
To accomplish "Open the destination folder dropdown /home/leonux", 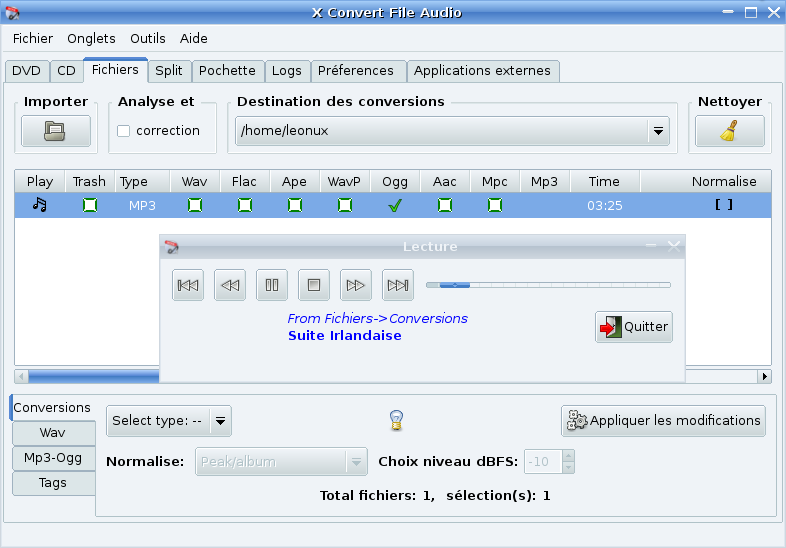I will (453, 131).
